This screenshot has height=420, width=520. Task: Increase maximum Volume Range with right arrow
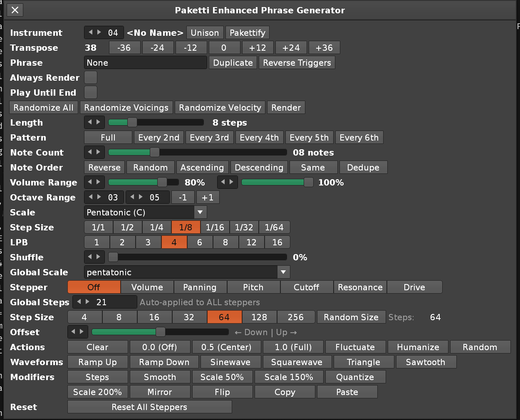pos(232,182)
